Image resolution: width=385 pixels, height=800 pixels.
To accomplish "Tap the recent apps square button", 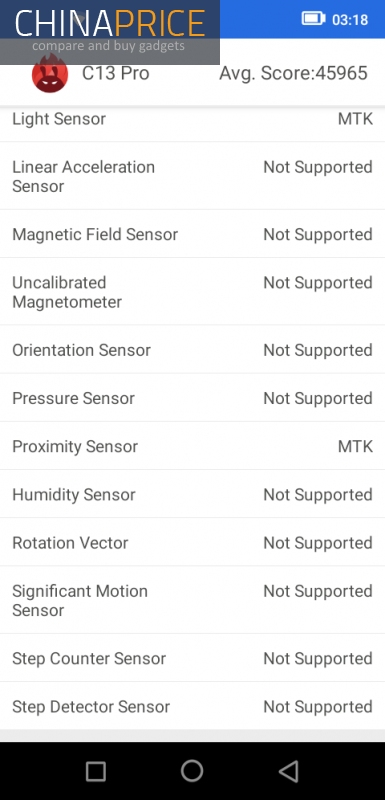I will 96,771.
